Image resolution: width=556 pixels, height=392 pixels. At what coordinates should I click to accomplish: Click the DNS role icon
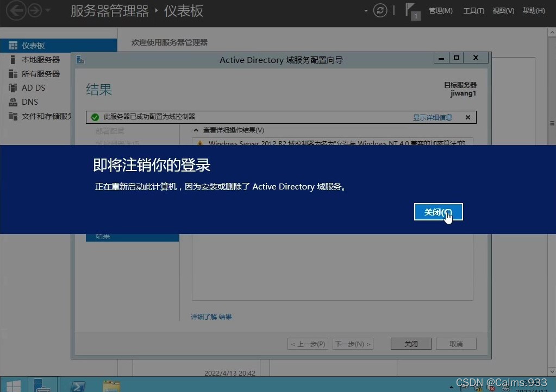pos(13,102)
